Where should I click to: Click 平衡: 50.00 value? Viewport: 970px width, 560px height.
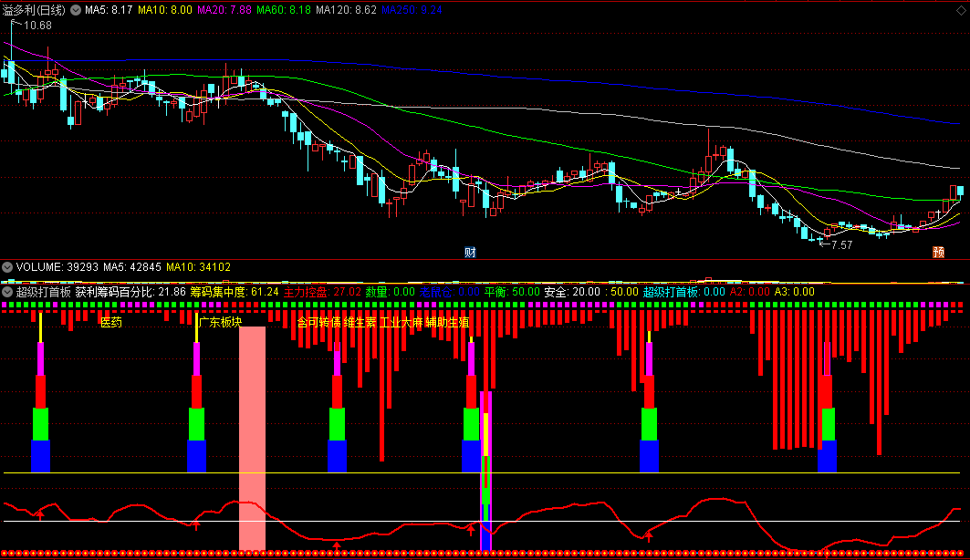pyautogui.click(x=512, y=292)
